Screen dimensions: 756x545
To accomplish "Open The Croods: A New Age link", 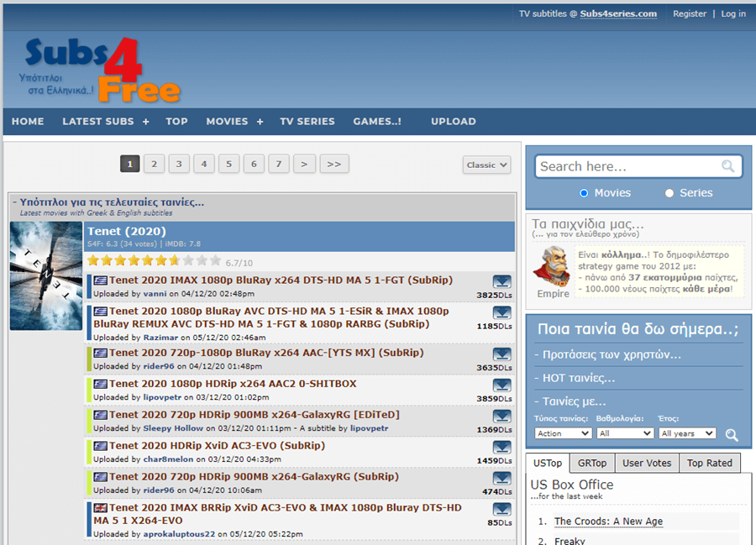I will click(608, 521).
